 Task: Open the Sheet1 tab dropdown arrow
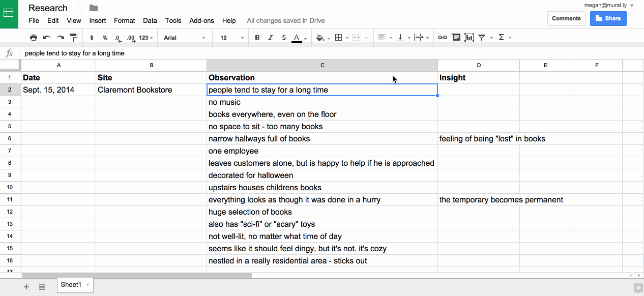pos(87,285)
